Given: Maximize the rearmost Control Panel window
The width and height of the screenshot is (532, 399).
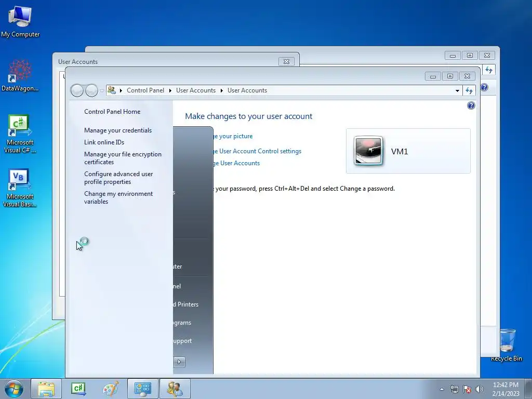Looking at the screenshot, I should (x=470, y=55).
